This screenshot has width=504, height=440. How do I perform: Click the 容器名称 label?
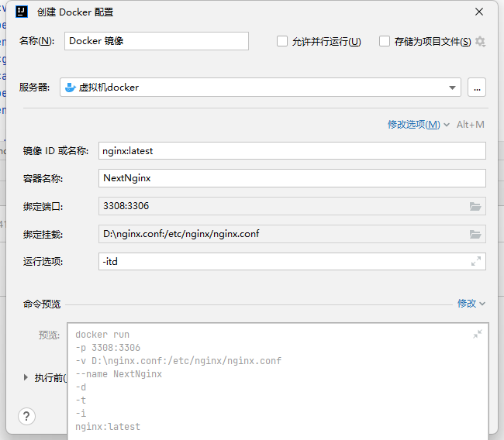(43, 179)
